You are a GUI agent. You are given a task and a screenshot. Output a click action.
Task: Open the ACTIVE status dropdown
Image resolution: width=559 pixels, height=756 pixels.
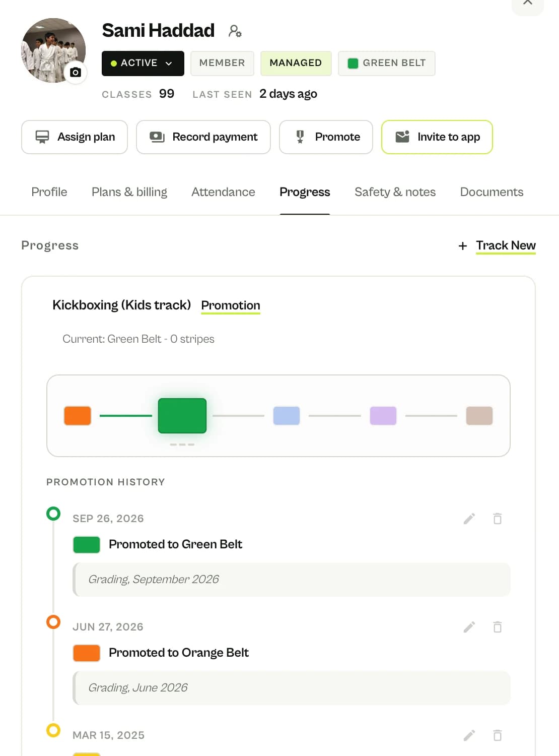143,64
